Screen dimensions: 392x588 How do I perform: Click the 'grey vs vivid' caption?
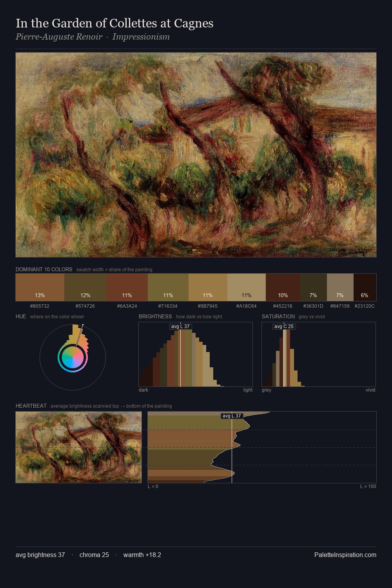pos(312,317)
